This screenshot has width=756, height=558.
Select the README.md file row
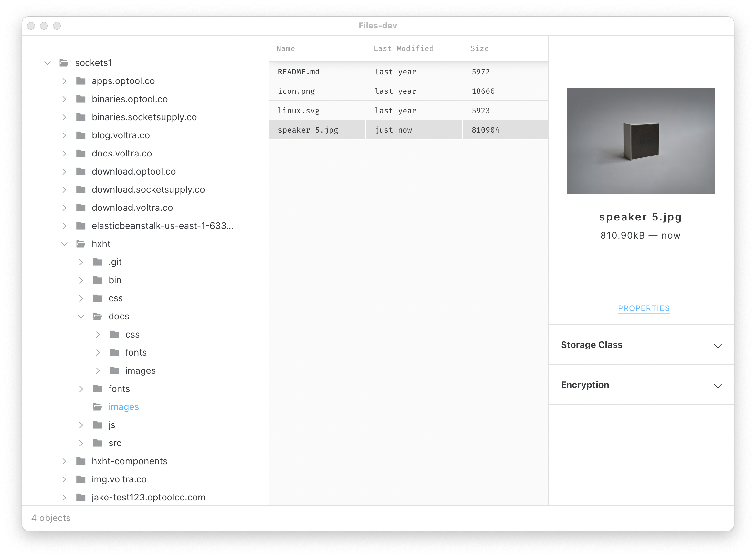pyautogui.click(x=409, y=71)
